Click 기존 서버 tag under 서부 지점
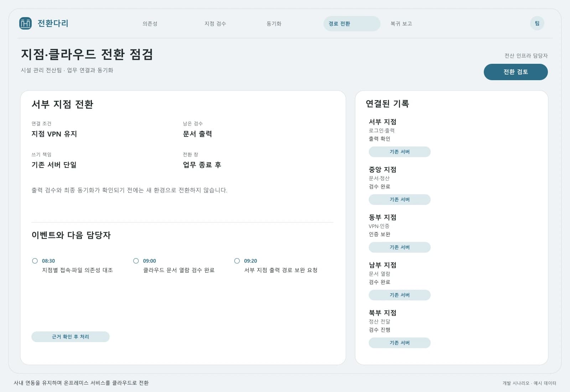 click(x=400, y=152)
